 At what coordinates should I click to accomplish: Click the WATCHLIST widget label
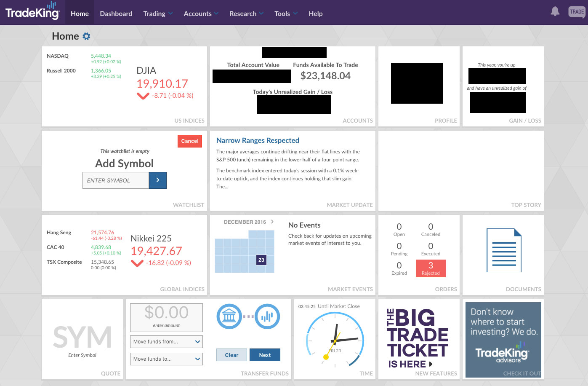(189, 205)
